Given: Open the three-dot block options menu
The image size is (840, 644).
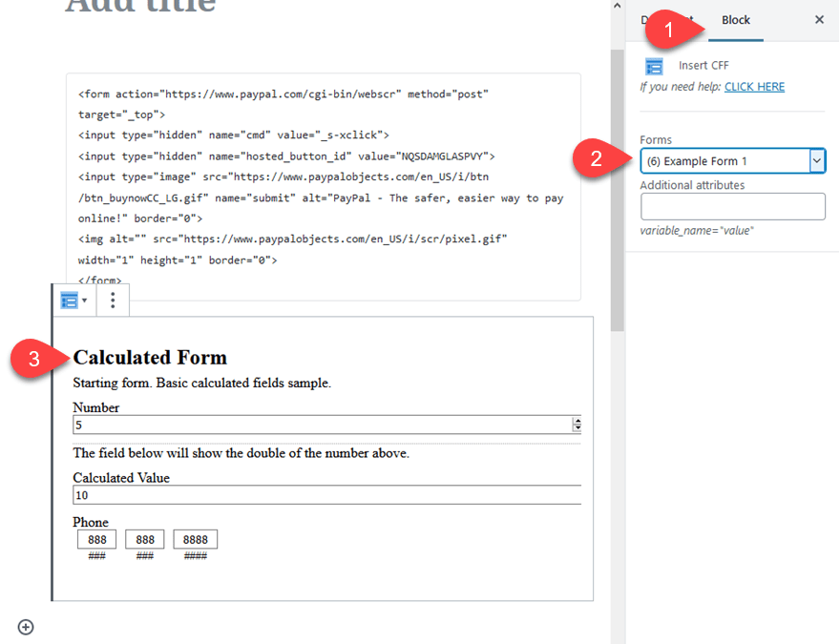Looking at the screenshot, I should point(112,300).
